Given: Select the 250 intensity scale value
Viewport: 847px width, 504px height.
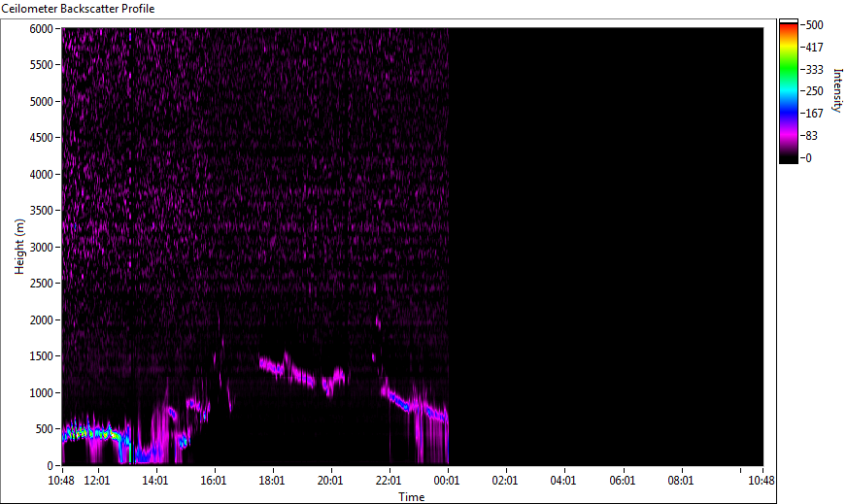Looking at the screenshot, I should click(814, 90).
